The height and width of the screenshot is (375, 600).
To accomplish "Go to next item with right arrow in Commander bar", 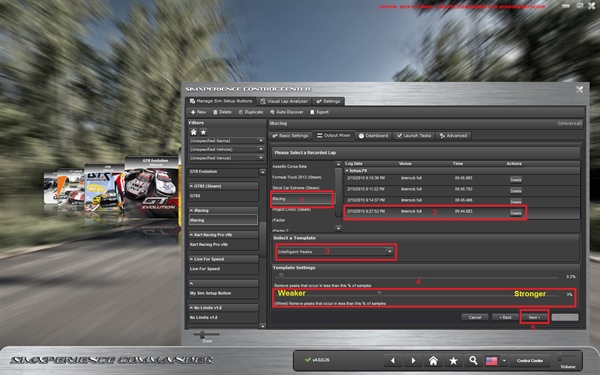I will click(413, 360).
